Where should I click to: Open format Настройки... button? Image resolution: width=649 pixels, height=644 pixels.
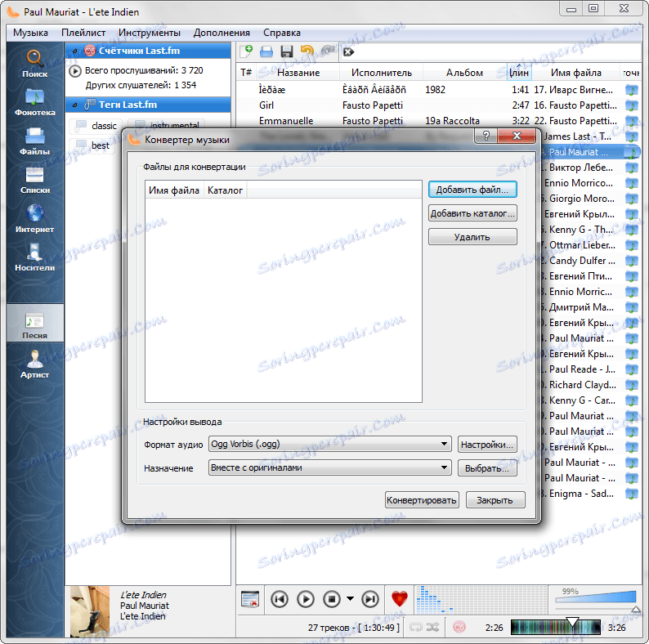pos(487,445)
